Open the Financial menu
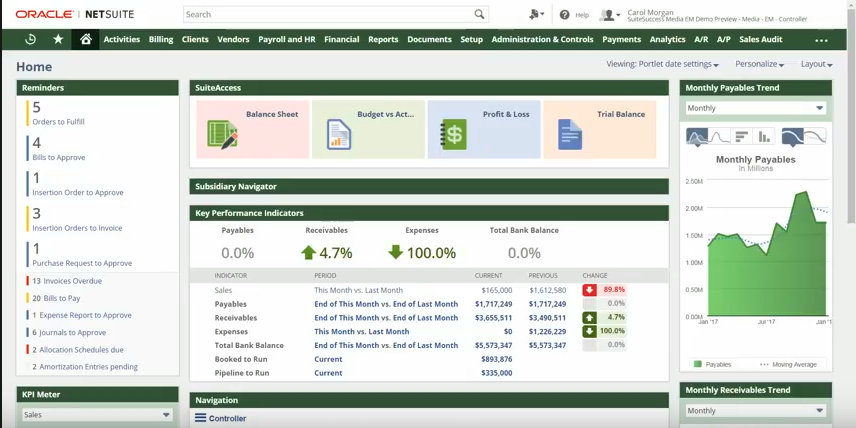 (x=341, y=40)
